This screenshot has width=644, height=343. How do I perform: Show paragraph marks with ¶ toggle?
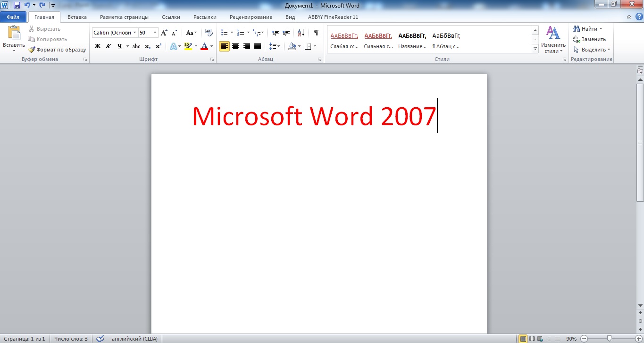tap(316, 32)
